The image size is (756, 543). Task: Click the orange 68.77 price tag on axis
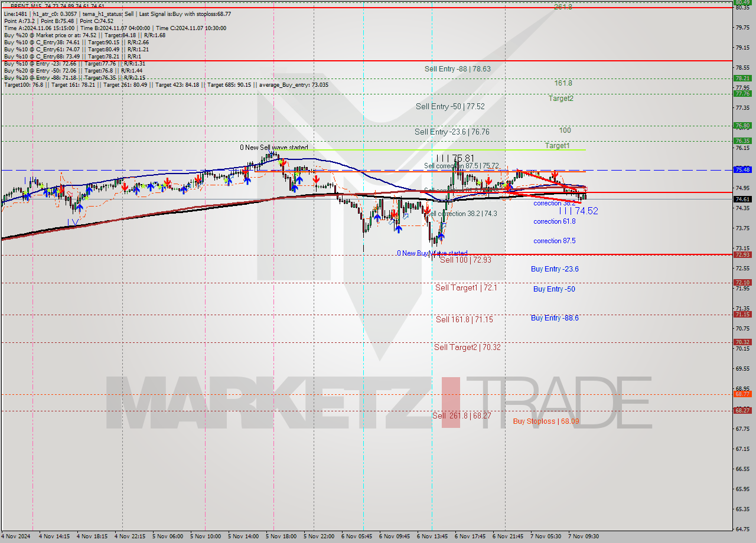point(742,394)
